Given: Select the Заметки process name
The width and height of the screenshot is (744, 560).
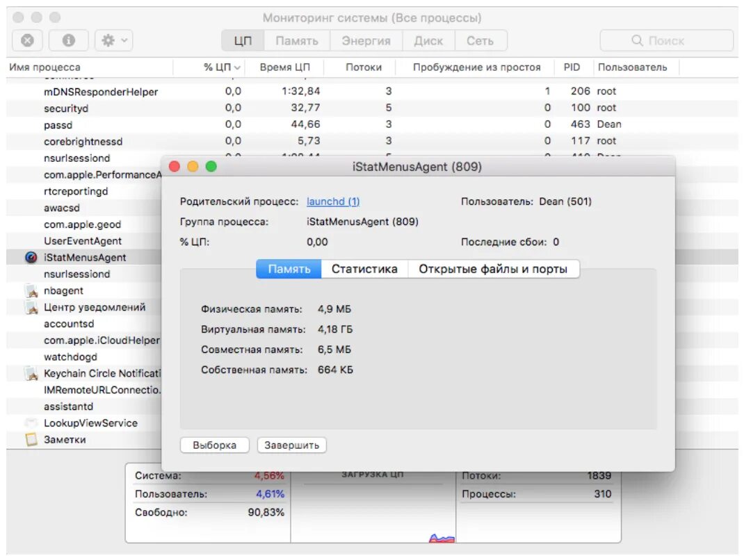Looking at the screenshot, I should click(x=65, y=440).
